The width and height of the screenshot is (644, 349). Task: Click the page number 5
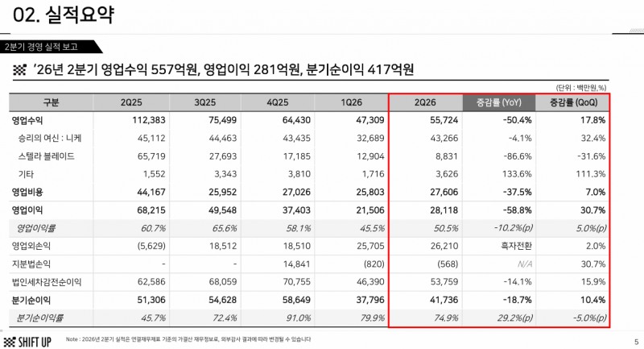click(637, 342)
